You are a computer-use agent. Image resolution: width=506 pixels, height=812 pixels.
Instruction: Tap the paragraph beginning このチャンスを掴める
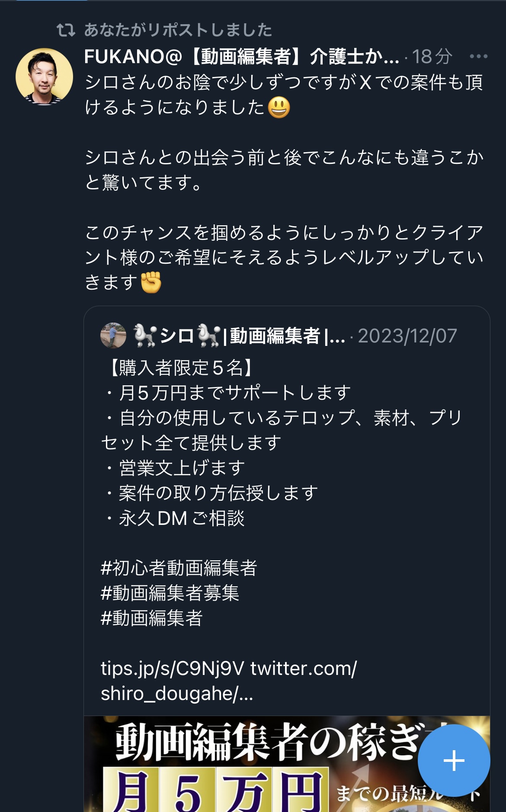point(283,257)
